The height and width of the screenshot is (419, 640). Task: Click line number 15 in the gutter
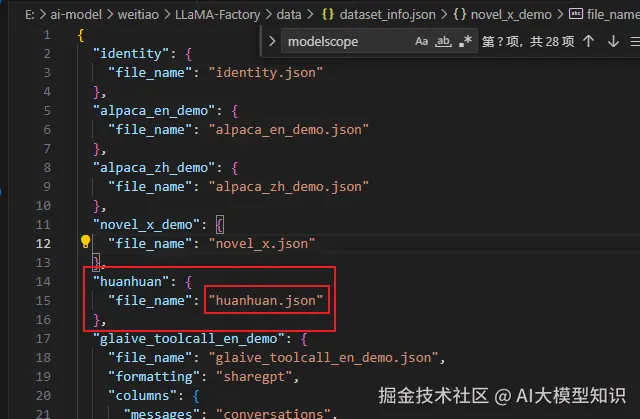tap(43, 301)
